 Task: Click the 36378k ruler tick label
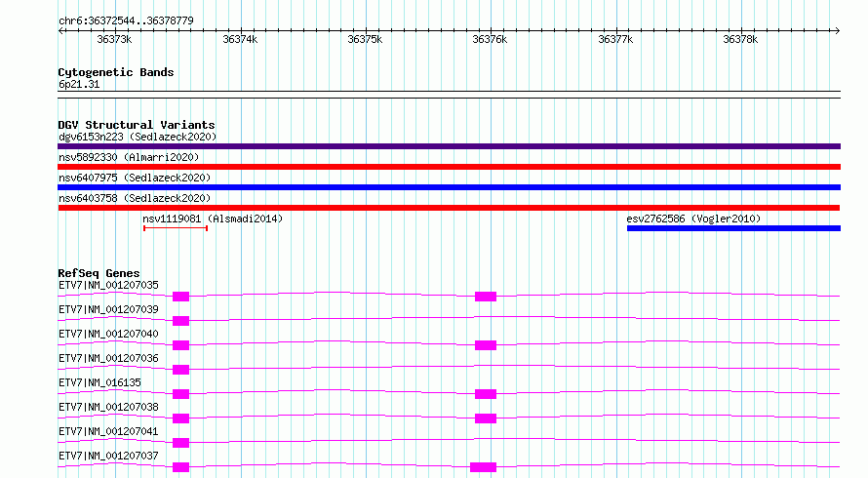click(x=740, y=39)
